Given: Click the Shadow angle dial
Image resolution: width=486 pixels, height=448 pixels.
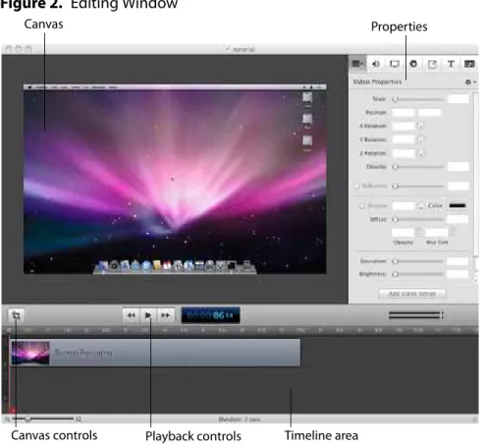Looking at the screenshot, I should pyautogui.click(x=421, y=205).
